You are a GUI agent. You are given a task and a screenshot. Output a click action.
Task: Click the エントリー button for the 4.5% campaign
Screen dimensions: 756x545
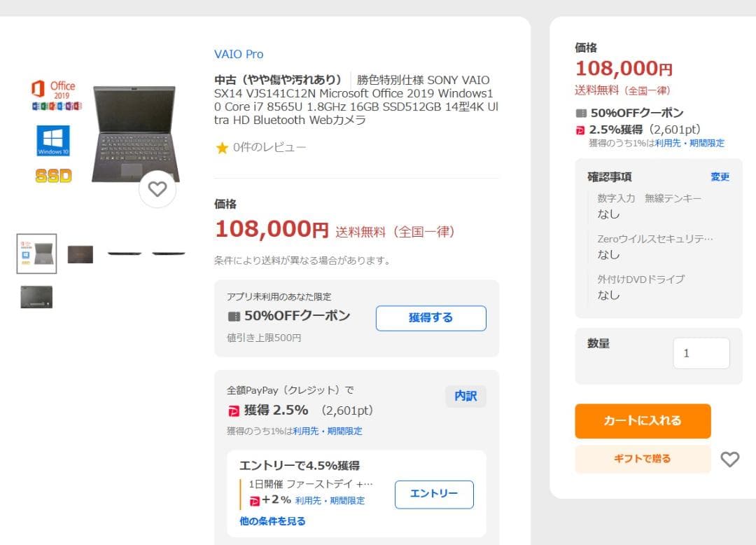[434, 495]
